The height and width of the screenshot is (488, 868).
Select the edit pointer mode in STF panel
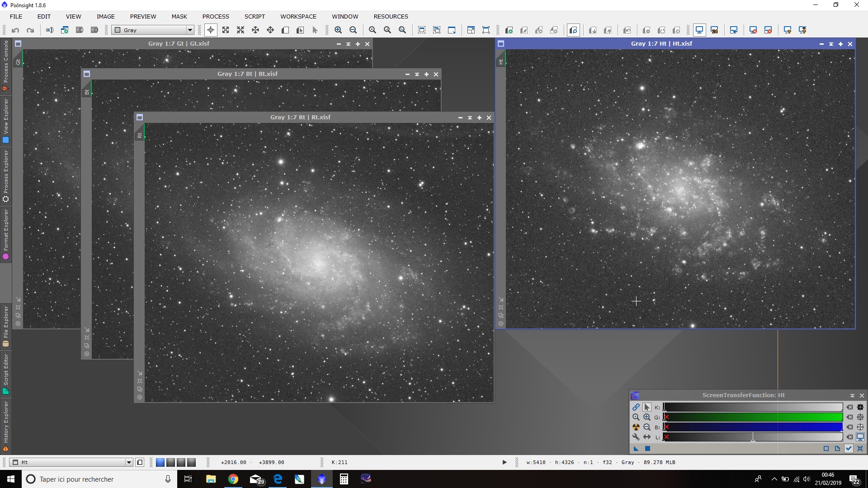coord(647,407)
